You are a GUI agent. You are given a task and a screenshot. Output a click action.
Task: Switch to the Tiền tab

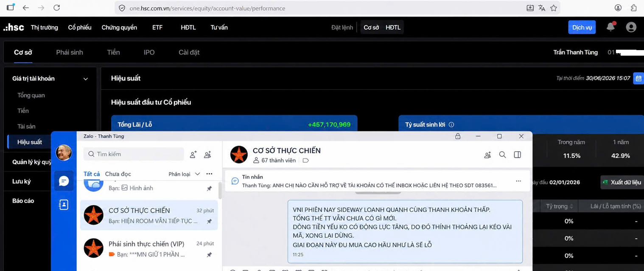tap(113, 52)
